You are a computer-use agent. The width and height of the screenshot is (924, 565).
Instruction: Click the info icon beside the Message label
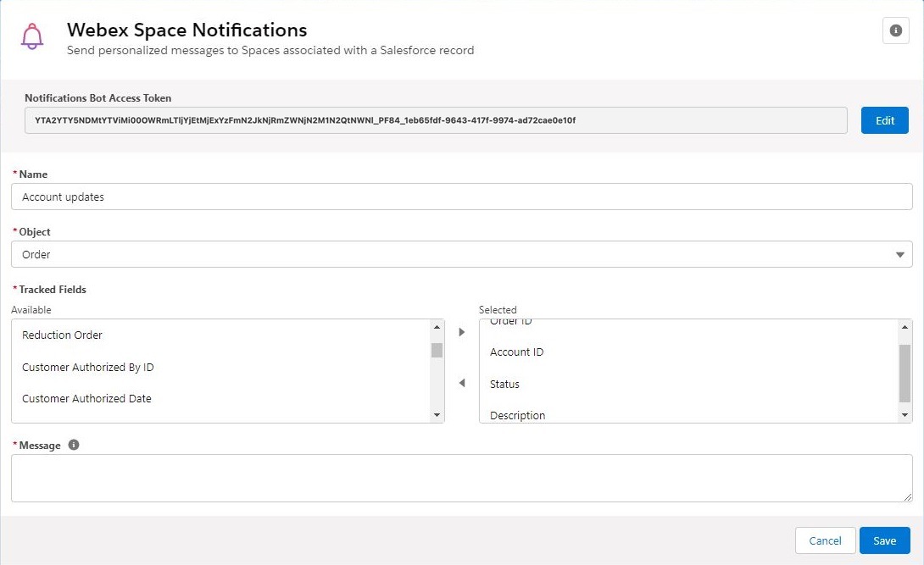73,444
